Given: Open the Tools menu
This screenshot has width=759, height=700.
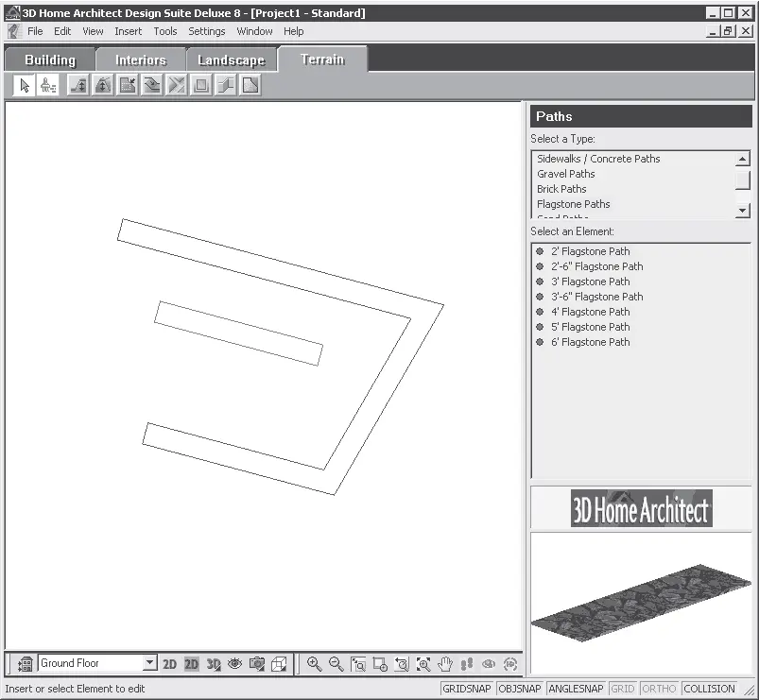Looking at the screenshot, I should pos(165,31).
